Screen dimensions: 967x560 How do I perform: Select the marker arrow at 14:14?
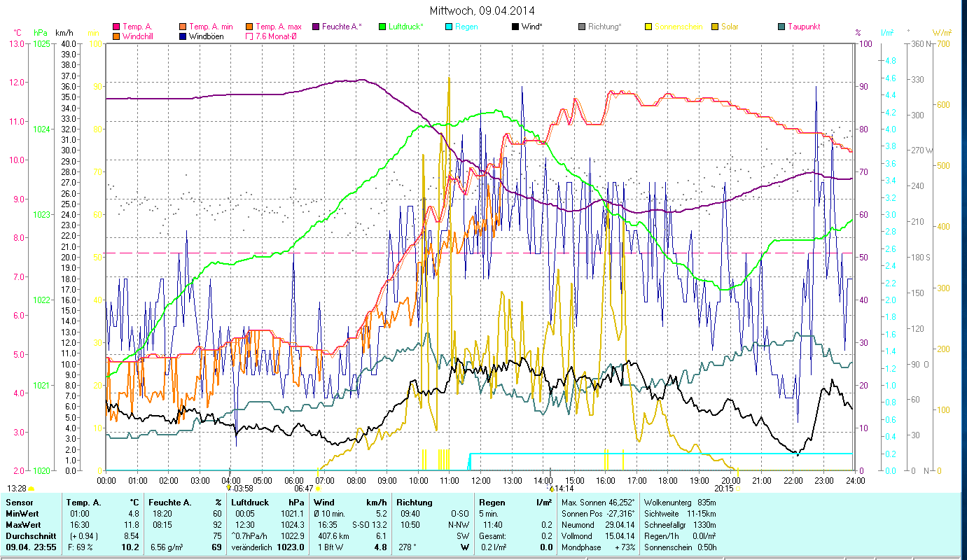point(551,487)
